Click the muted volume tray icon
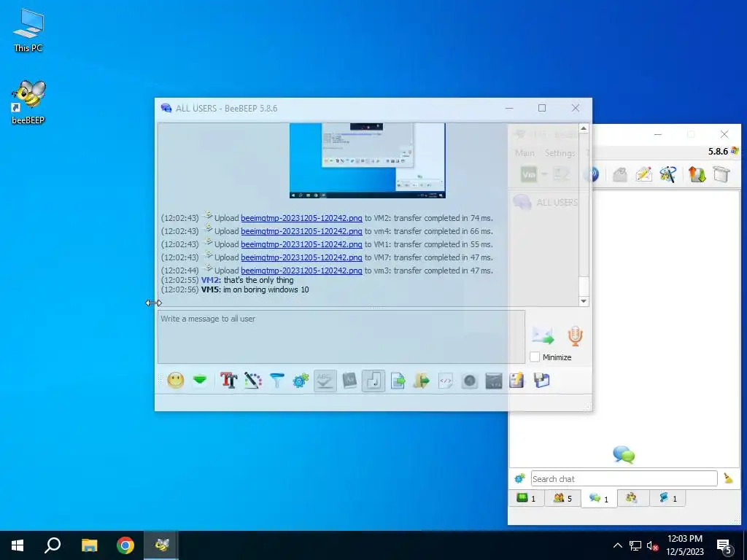The height and width of the screenshot is (560, 747). 653,545
